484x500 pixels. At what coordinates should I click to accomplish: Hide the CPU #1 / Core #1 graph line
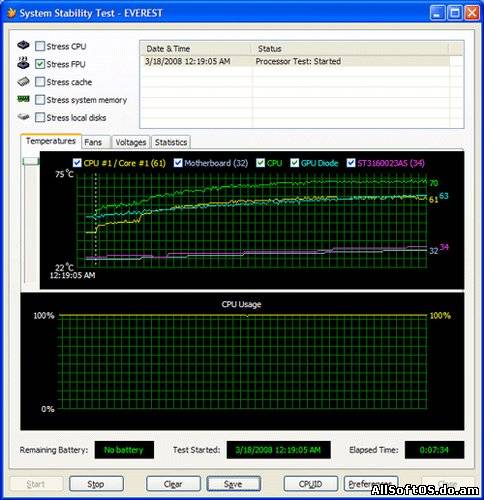(x=77, y=163)
